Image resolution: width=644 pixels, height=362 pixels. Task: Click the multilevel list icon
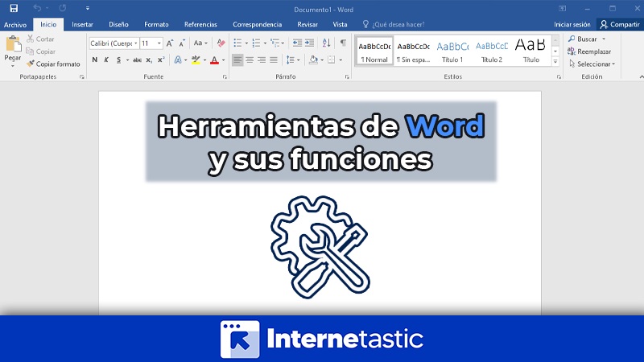tap(275, 43)
